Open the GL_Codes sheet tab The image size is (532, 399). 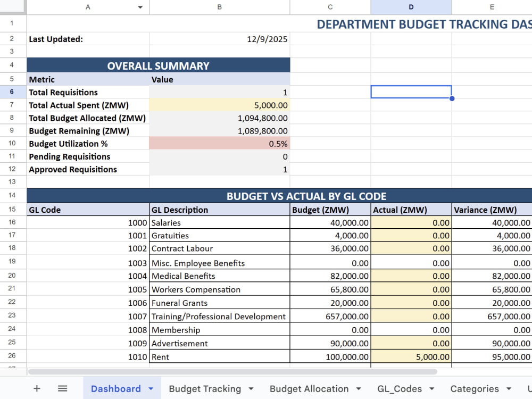click(x=400, y=388)
